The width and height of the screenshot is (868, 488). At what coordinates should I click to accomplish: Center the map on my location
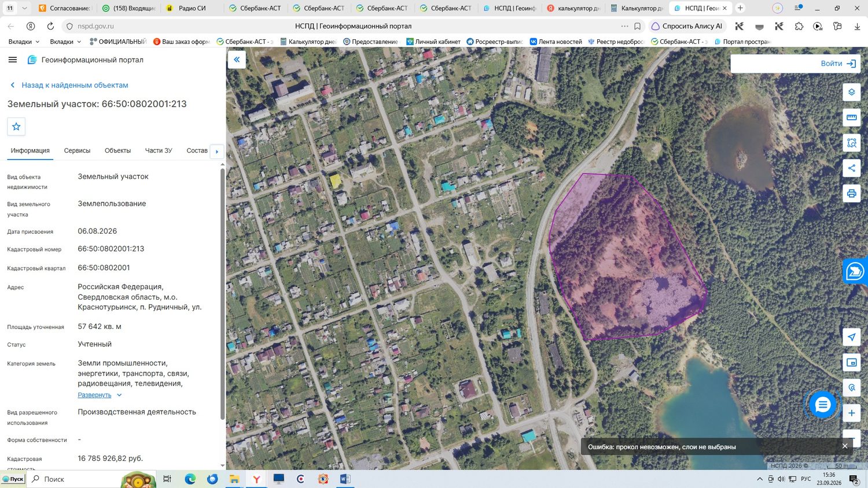[851, 337]
